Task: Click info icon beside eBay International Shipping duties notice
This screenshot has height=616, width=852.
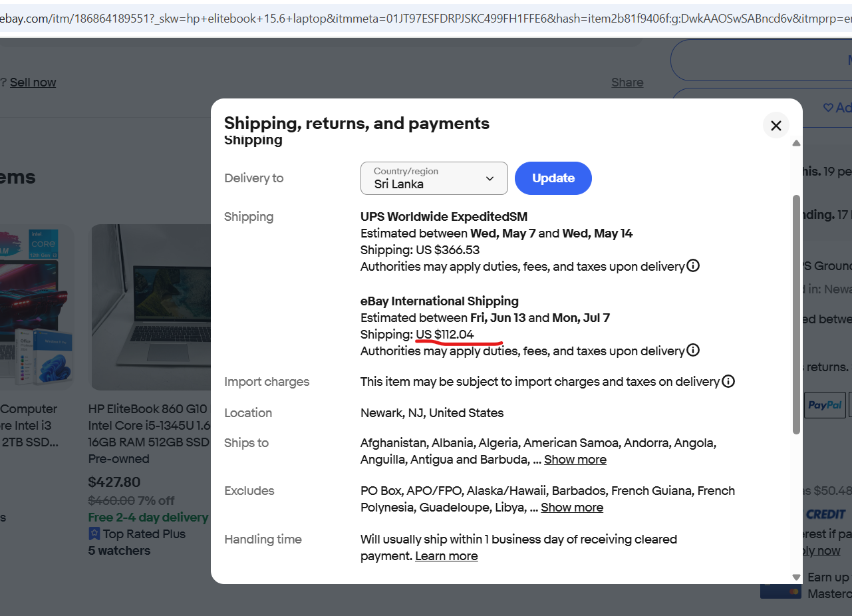Action: (693, 350)
